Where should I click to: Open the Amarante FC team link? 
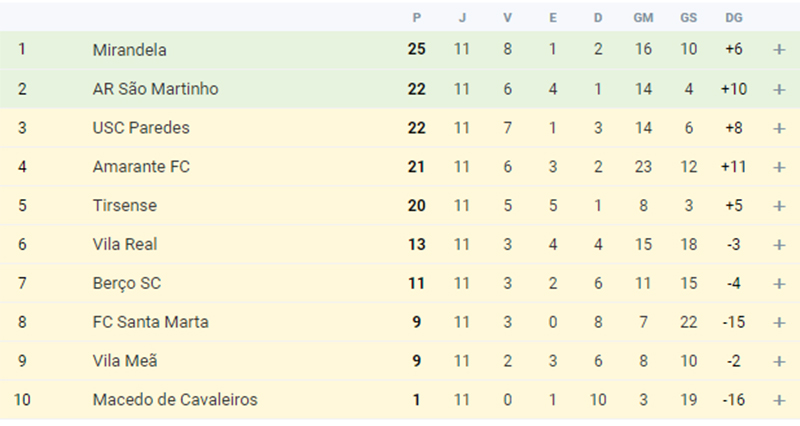(141, 167)
